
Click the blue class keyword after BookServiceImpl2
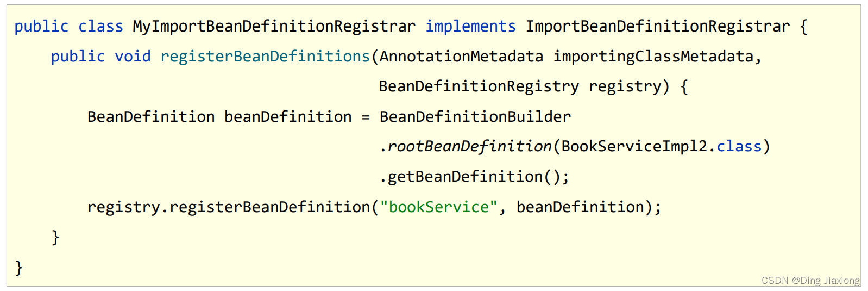739,146
